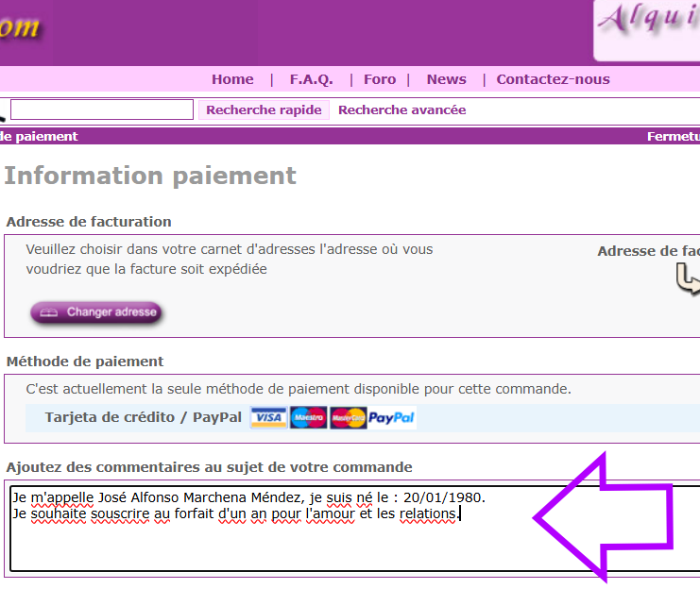Open the Home page
The image size is (700, 589).
pyautogui.click(x=232, y=79)
